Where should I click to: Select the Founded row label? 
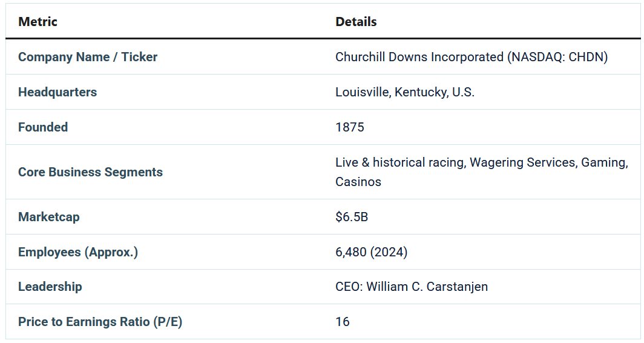[43, 127]
